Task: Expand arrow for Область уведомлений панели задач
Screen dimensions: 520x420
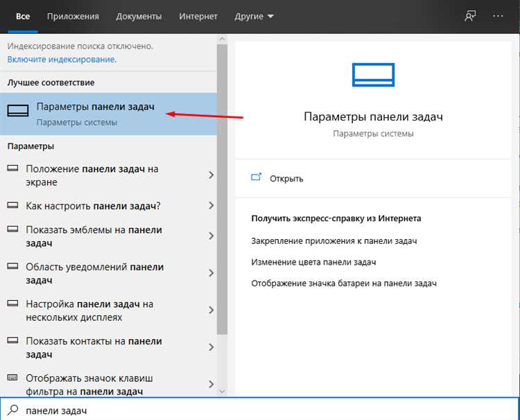Action: pos(211,273)
